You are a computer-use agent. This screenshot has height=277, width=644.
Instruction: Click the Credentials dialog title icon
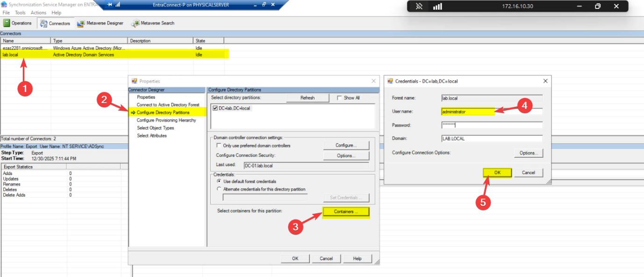point(390,81)
